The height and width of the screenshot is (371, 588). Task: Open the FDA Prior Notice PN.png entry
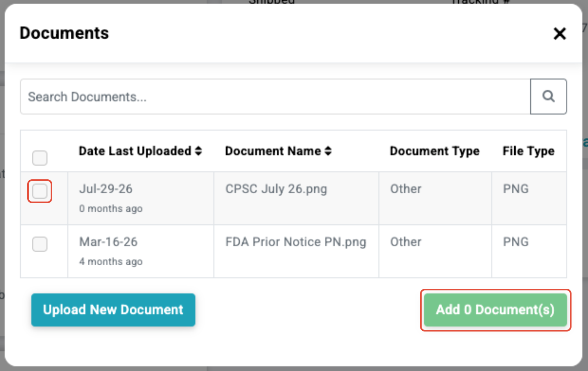(x=296, y=242)
